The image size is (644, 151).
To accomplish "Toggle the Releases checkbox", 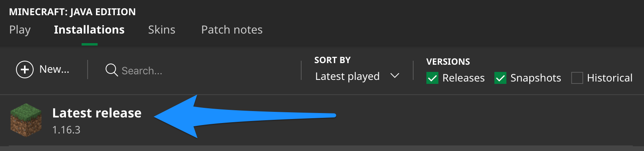I will point(432,78).
